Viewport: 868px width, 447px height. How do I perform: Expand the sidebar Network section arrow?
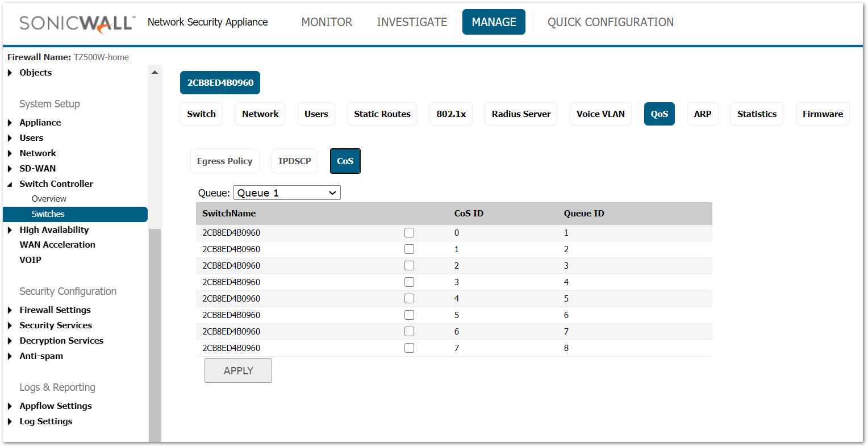click(x=10, y=153)
